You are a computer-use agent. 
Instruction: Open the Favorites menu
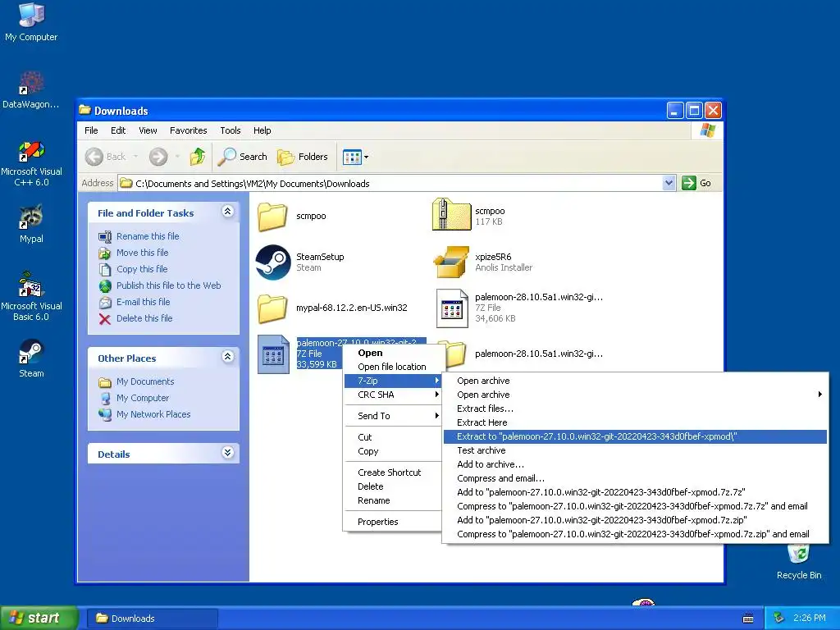[188, 130]
